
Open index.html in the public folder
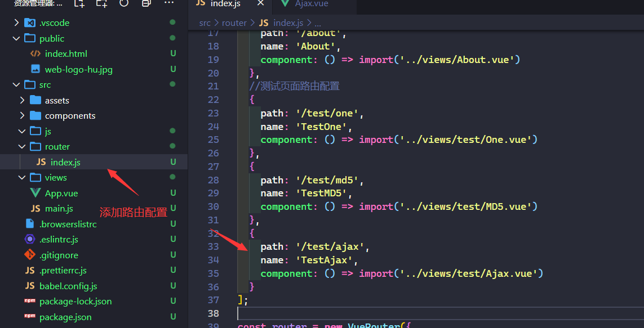tap(66, 54)
